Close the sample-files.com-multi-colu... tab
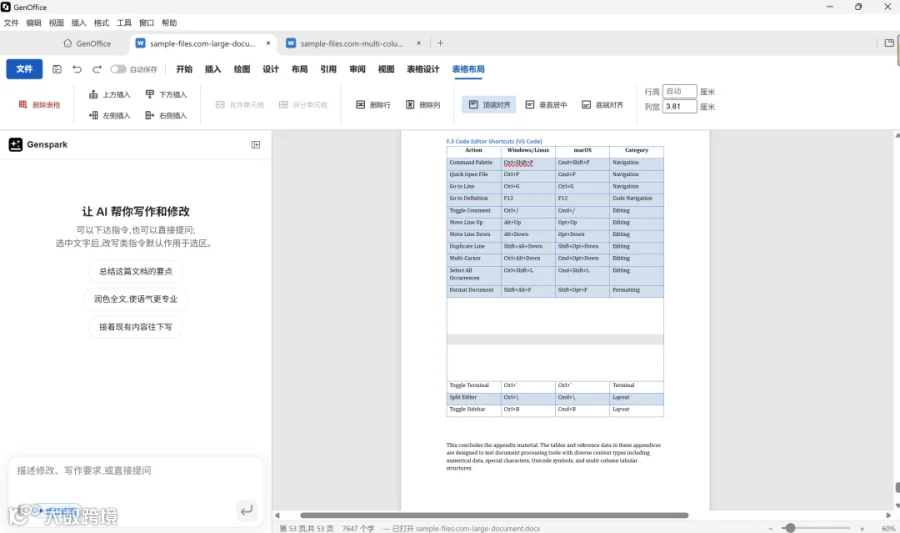900x533 pixels. pyautogui.click(x=418, y=43)
